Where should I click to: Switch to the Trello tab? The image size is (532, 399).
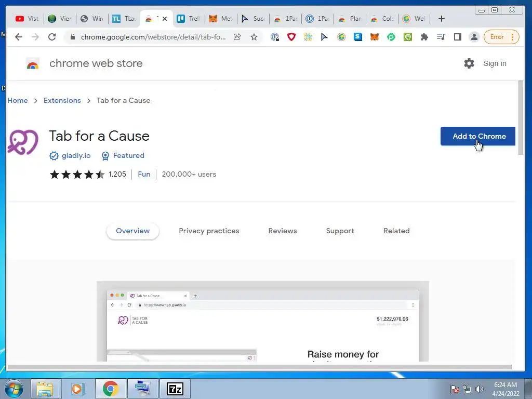click(189, 19)
